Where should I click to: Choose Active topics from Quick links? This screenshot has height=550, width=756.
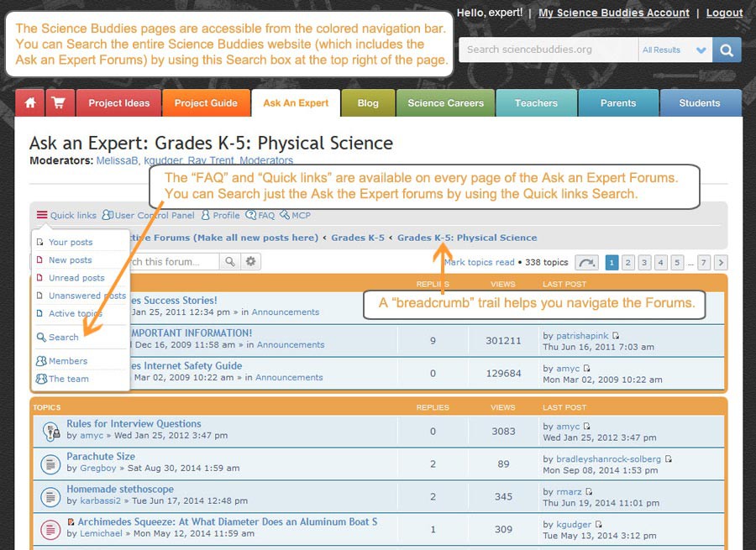click(76, 313)
